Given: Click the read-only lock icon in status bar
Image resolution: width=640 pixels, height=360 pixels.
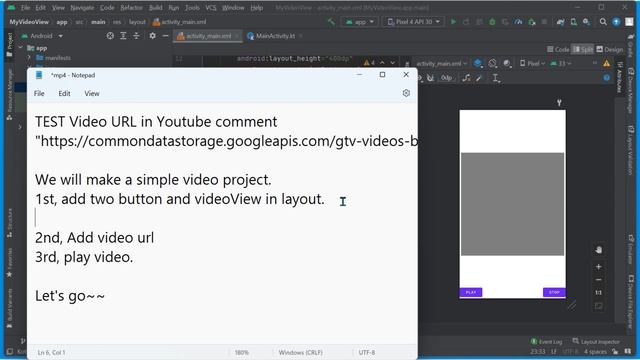Looking at the screenshot, I should [615, 351].
